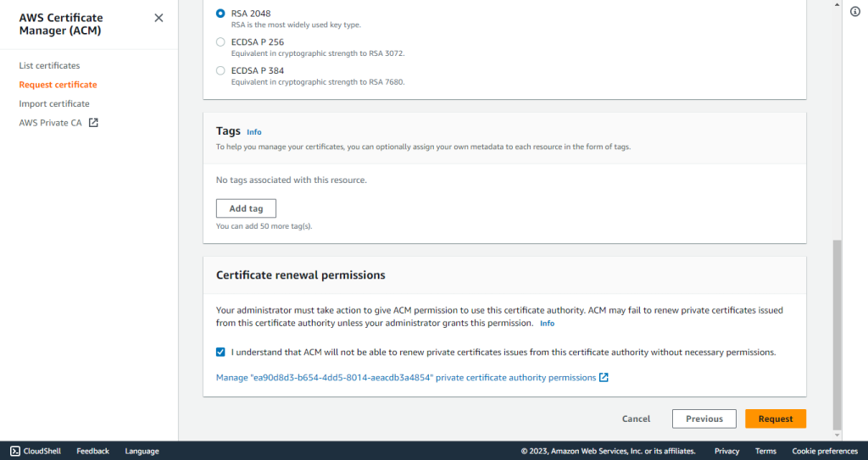Open the AWS Private CA external link icon
868x460 pixels.
[93, 123]
